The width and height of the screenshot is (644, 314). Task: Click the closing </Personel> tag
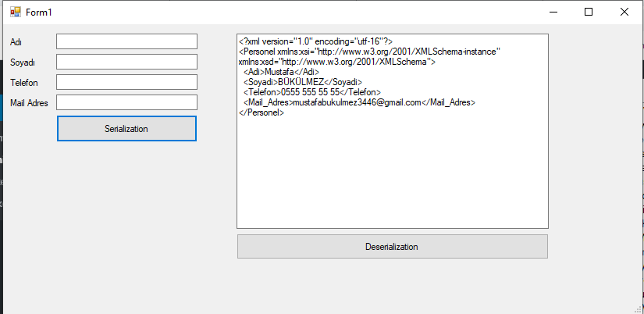point(262,112)
